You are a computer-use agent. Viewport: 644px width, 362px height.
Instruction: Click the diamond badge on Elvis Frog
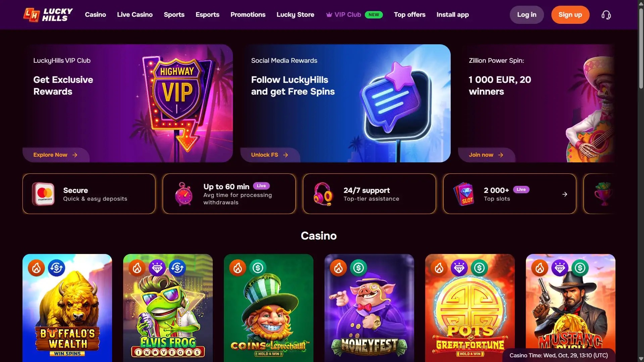(157, 268)
